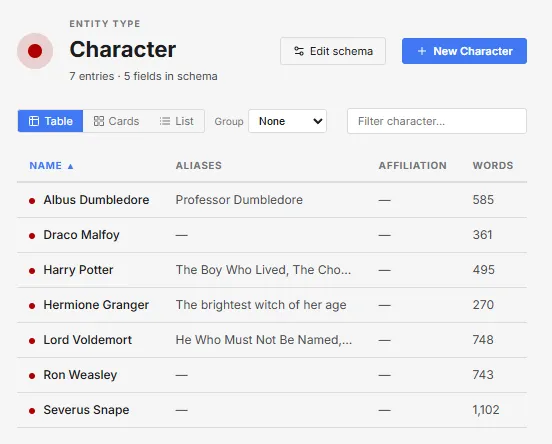This screenshot has width=552, height=444.
Task: Click the red dot beside Hermione Granger
Action: (32, 306)
